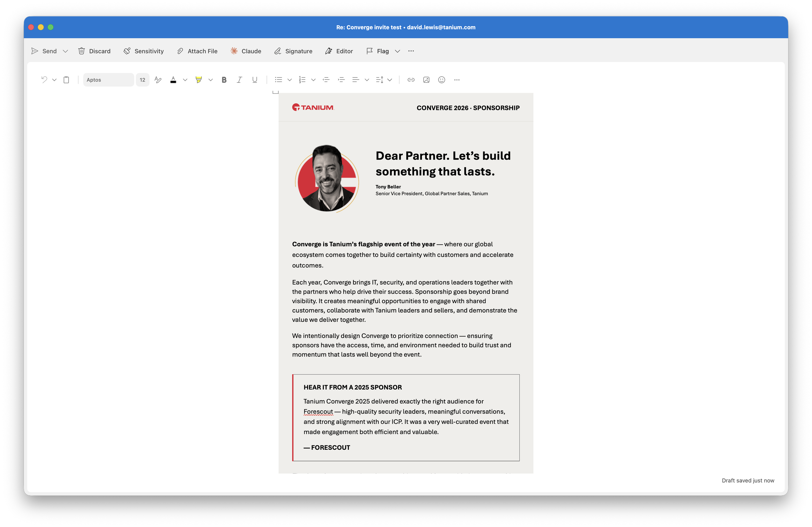Viewport: 812px width, 527px height.
Task: Expand bullet list style options
Action: coord(290,80)
